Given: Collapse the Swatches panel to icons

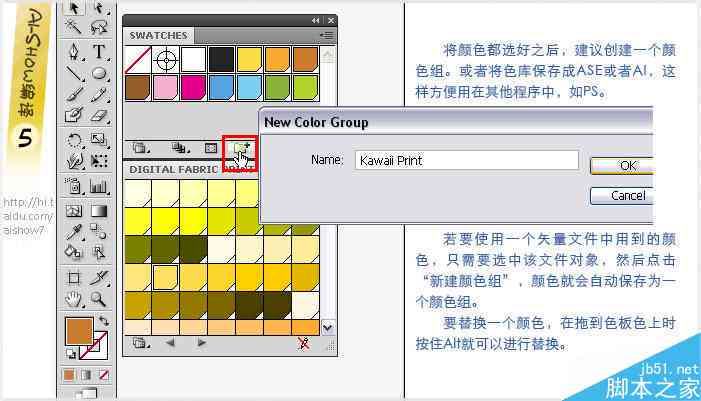Looking at the screenshot, I should tap(316, 21).
